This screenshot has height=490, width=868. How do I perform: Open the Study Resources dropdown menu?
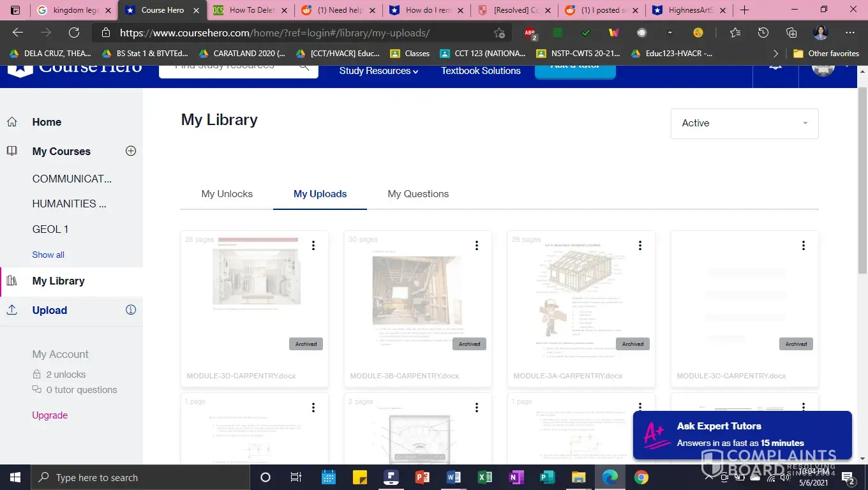(x=378, y=71)
